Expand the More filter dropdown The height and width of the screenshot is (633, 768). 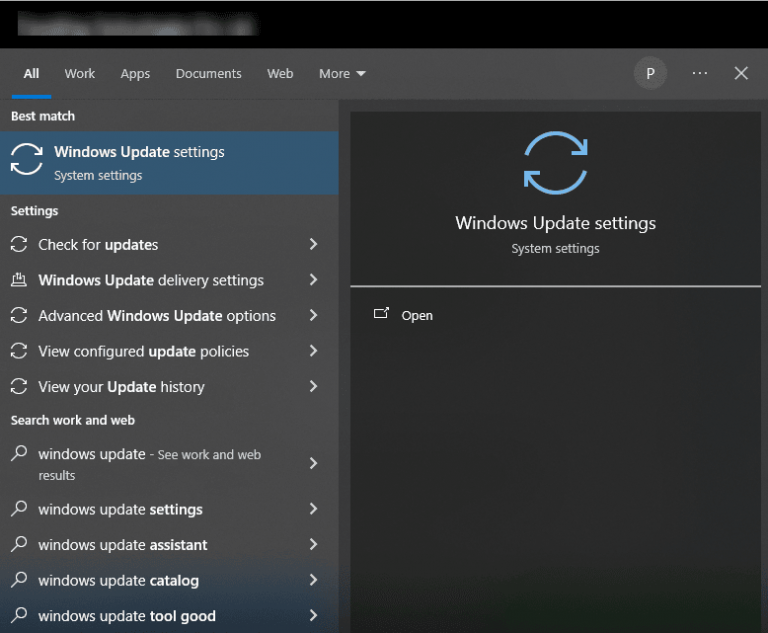(342, 74)
